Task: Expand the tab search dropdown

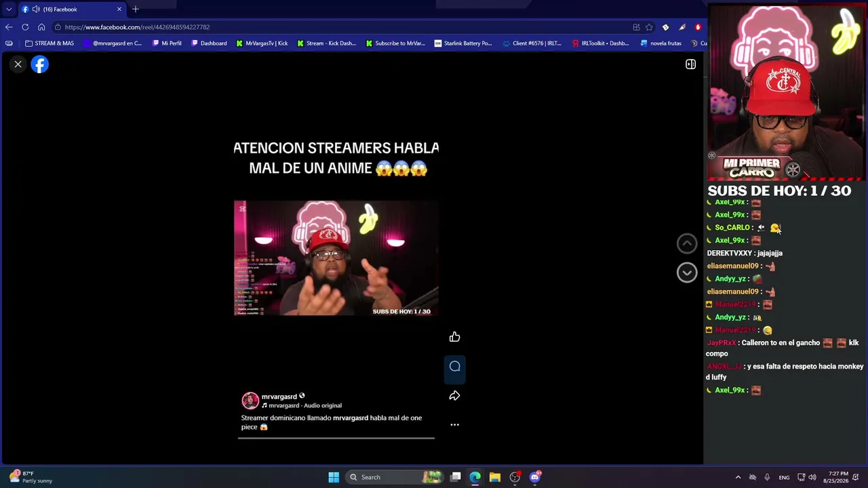Action: point(9,9)
